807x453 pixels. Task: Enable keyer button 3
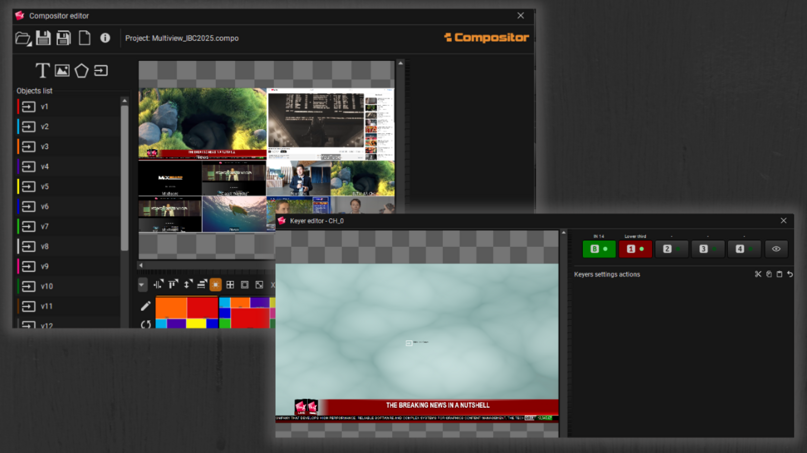pyautogui.click(x=704, y=249)
